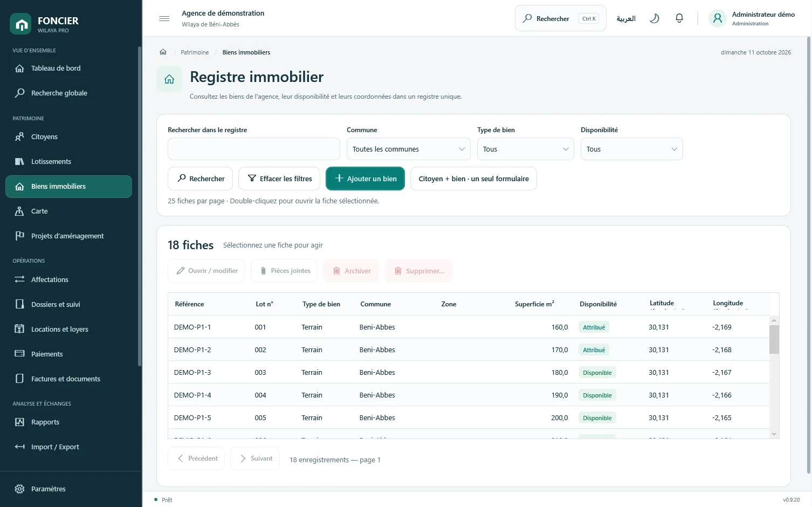Image resolution: width=812 pixels, height=507 pixels.
Task: Click the table scrollbar down arrow
Action: click(774, 434)
